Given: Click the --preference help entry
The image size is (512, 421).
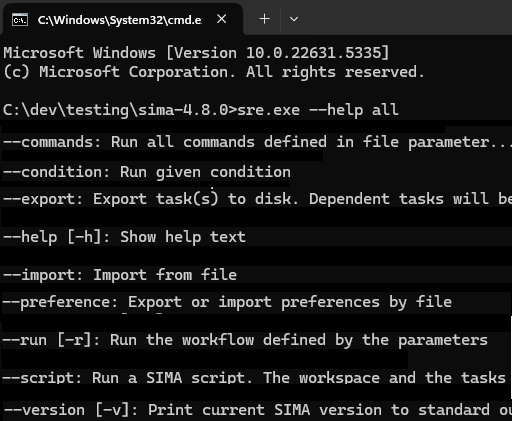Looking at the screenshot, I should pos(227,302).
